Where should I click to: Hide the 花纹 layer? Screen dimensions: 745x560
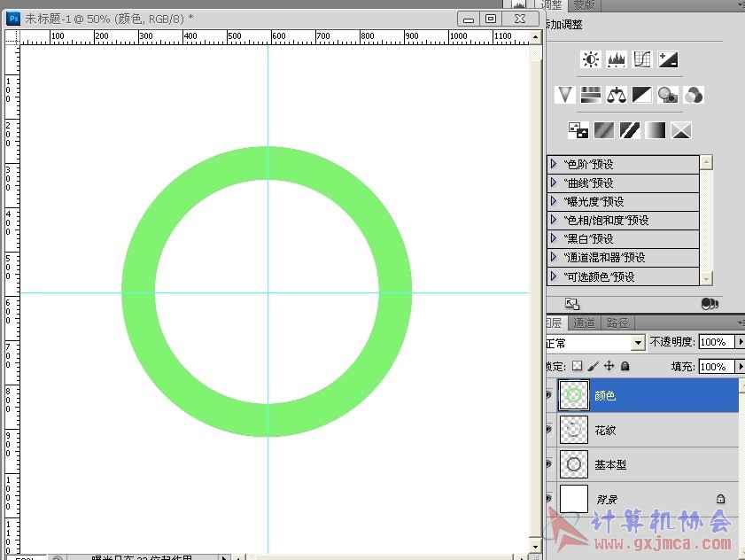click(549, 430)
